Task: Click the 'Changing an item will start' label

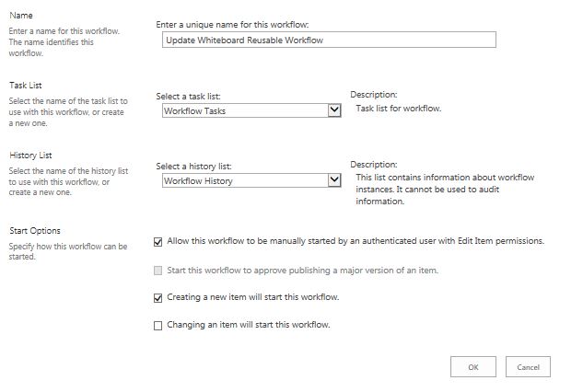Action: tap(248, 325)
